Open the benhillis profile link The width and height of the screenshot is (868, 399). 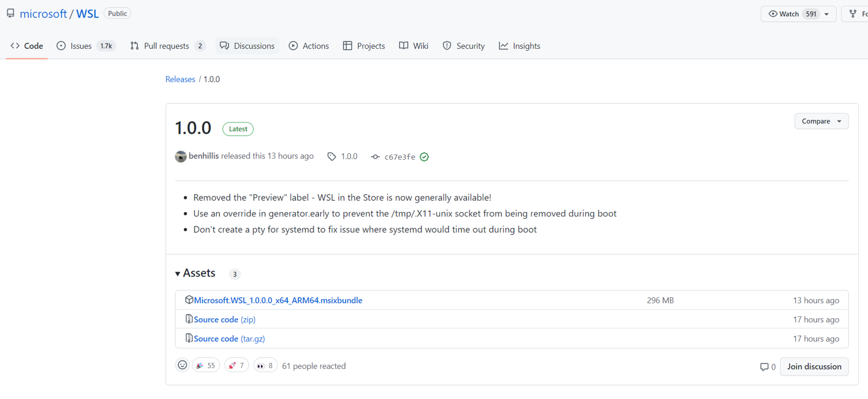(x=204, y=156)
